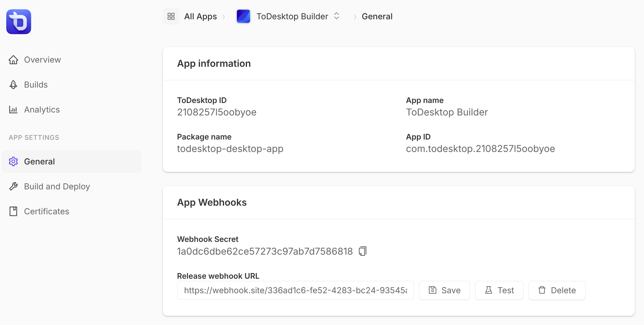Navigate to All Apps
Viewport: 644px width, 325px height.
pyautogui.click(x=200, y=16)
